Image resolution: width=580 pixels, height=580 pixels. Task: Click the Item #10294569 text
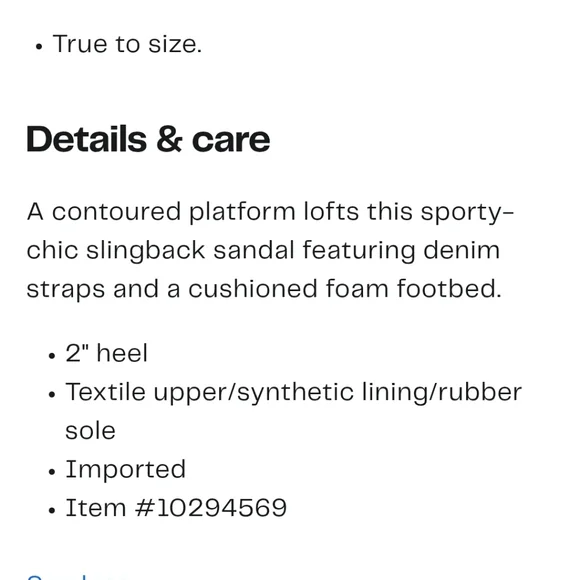pos(176,508)
